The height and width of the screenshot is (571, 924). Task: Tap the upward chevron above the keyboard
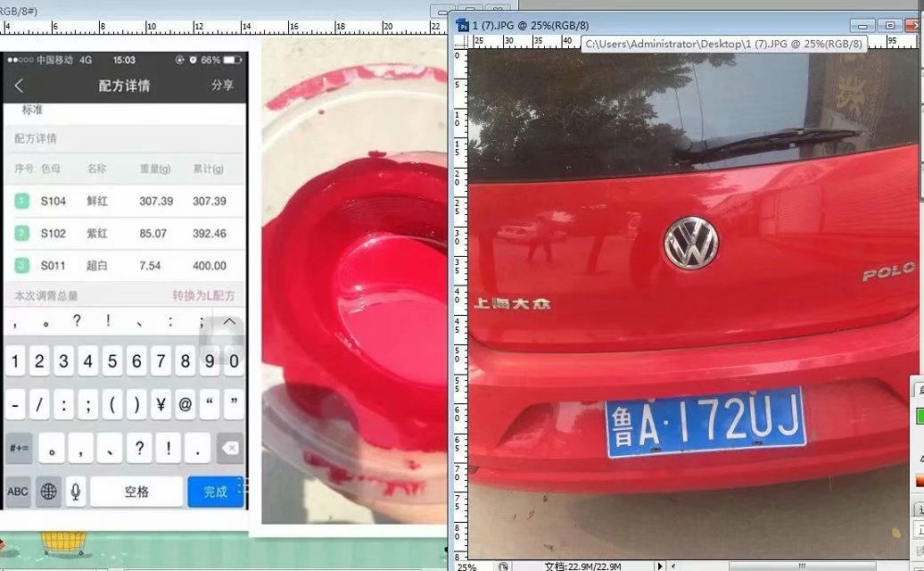coord(229,322)
